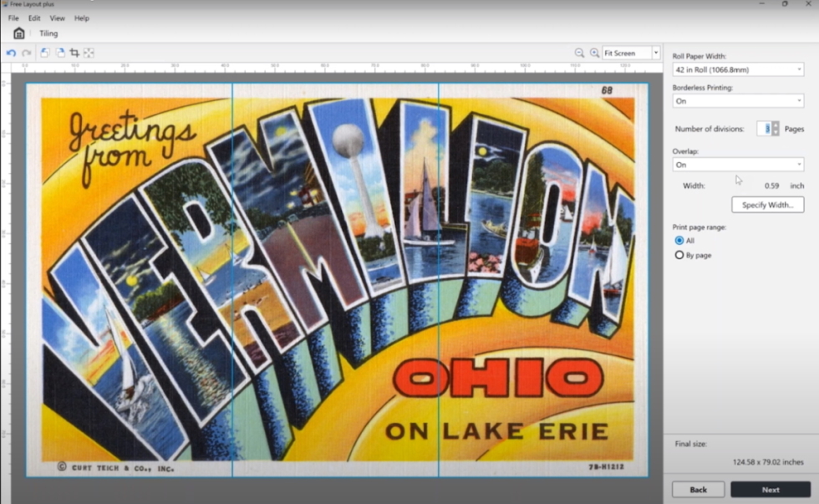
Task: Undo the last action
Action: [x=11, y=53]
